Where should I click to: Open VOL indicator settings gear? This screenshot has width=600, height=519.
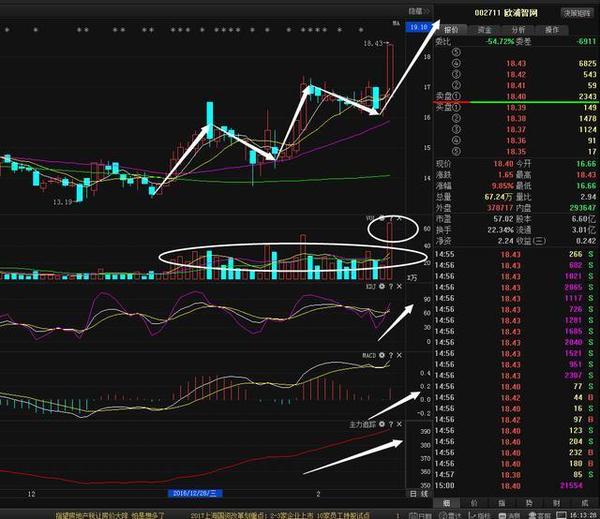pos(382,219)
